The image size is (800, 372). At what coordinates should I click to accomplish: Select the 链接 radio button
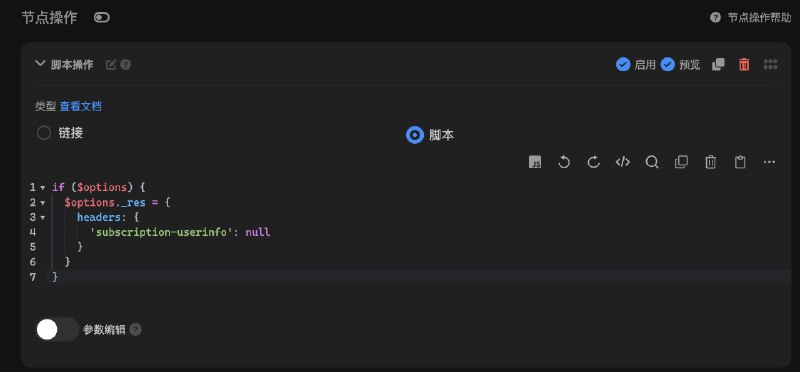point(44,133)
